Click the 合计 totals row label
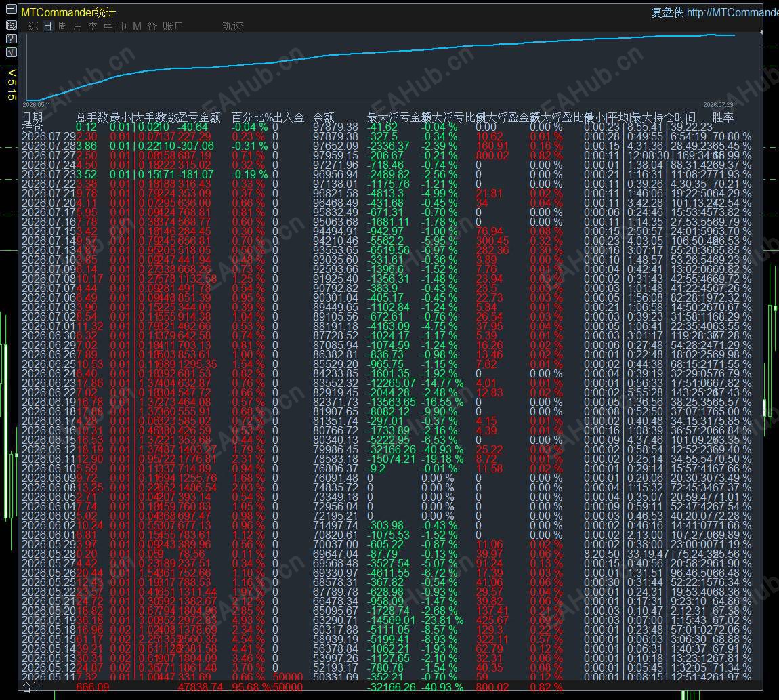 33,688
